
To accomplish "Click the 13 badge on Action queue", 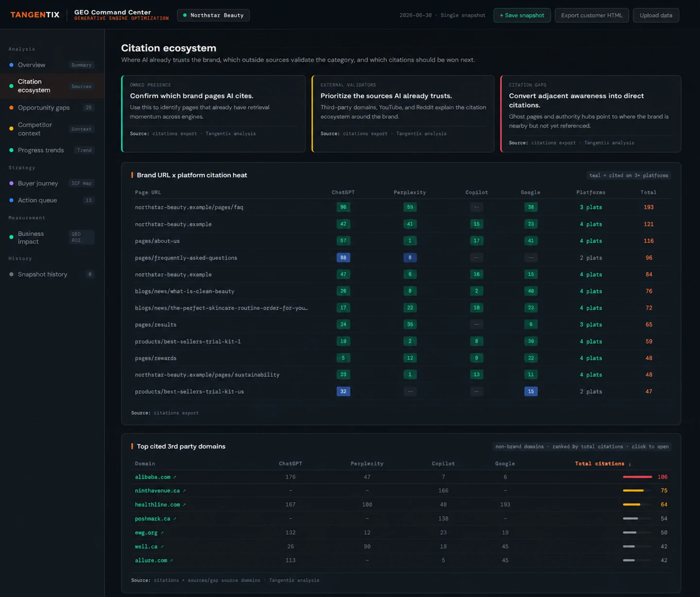I will point(88,200).
